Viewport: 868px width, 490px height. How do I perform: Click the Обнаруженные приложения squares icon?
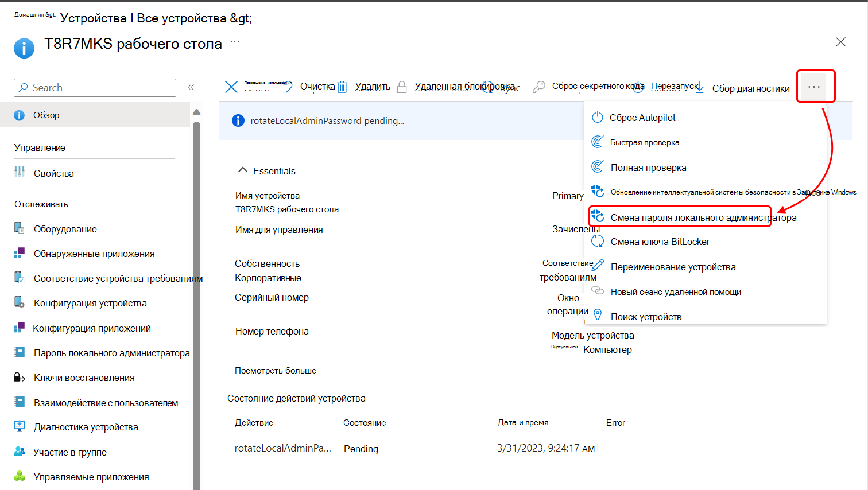(x=20, y=252)
